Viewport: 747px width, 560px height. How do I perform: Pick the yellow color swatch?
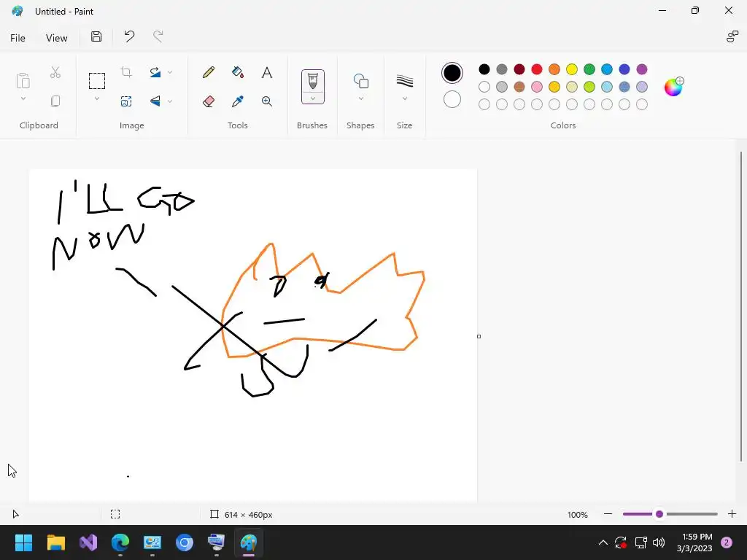click(572, 69)
